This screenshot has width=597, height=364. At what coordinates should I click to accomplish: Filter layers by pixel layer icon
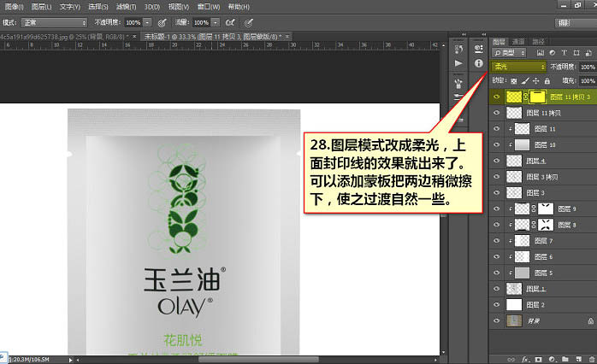[x=540, y=53]
